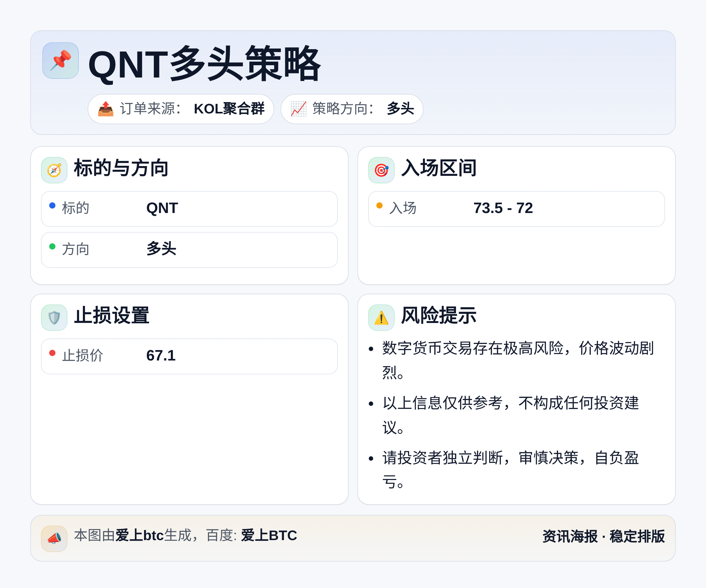Click the orange dot before 入场
This screenshot has width=706, height=588.
pyautogui.click(x=379, y=205)
